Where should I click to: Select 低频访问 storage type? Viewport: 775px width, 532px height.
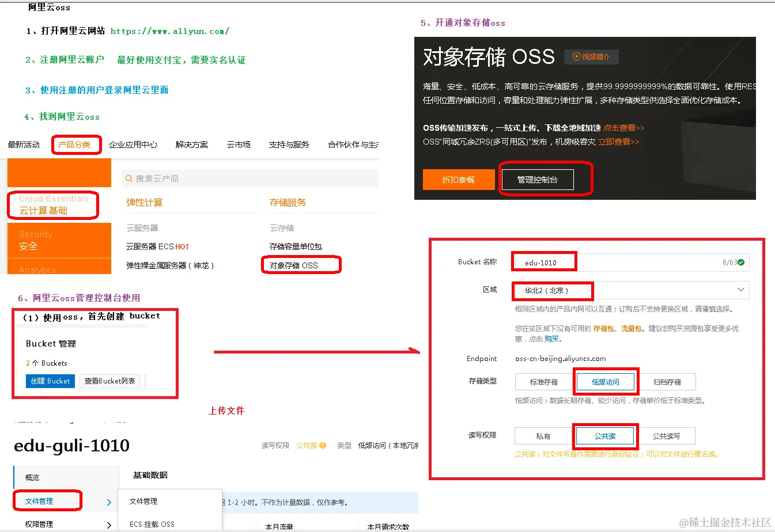pos(605,382)
